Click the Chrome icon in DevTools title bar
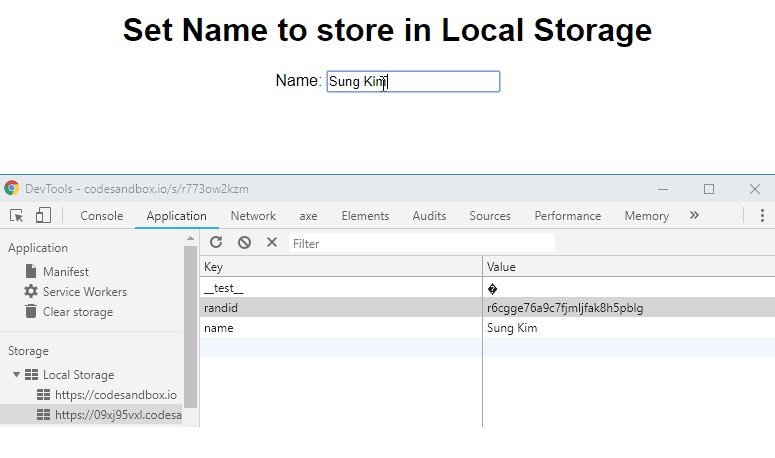This screenshot has width=775, height=458. pos(11,188)
